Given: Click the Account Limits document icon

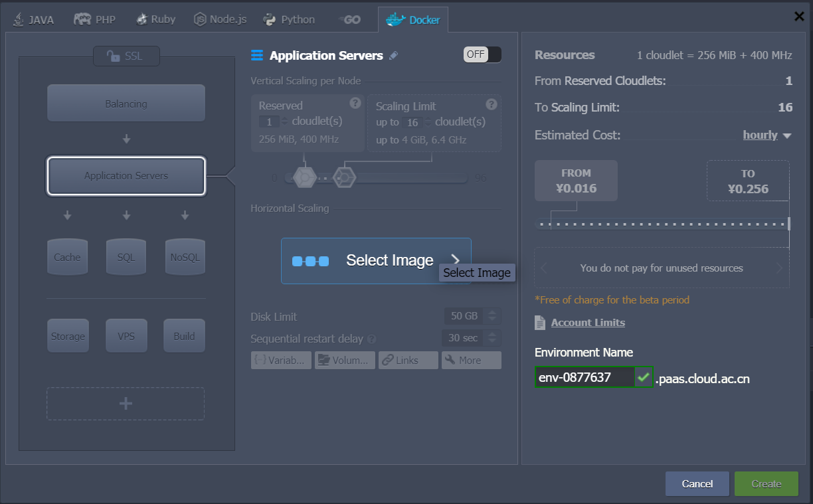Looking at the screenshot, I should pyautogui.click(x=540, y=323).
